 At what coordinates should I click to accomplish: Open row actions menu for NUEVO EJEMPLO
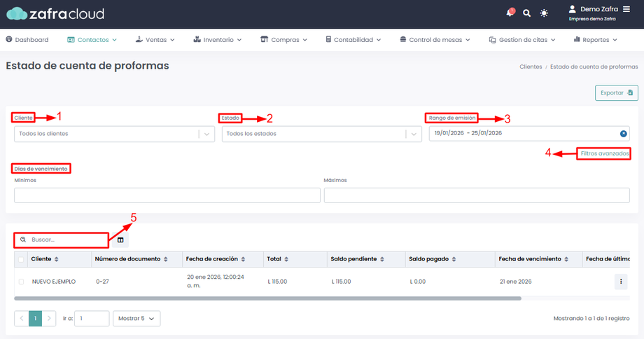621,282
